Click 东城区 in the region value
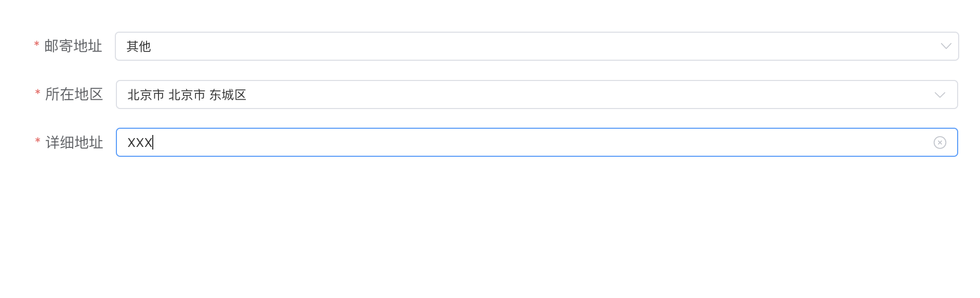Viewport: 980px width, 298px height. tap(228, 95)
